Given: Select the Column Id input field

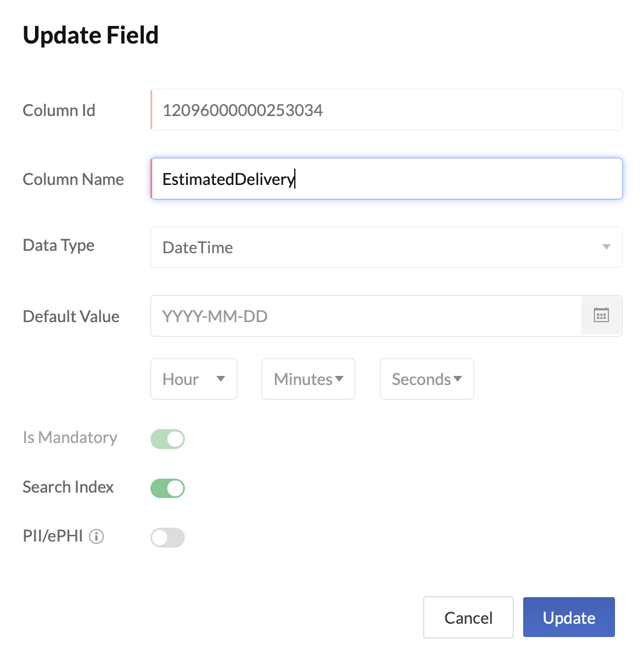Looking at the screenshot, I should pyautogui.click(x=387, y=109).
